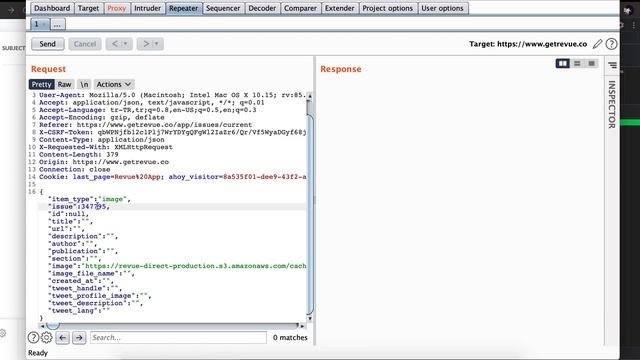
Task: Open User options tab
Action: (x=442, y=8)
